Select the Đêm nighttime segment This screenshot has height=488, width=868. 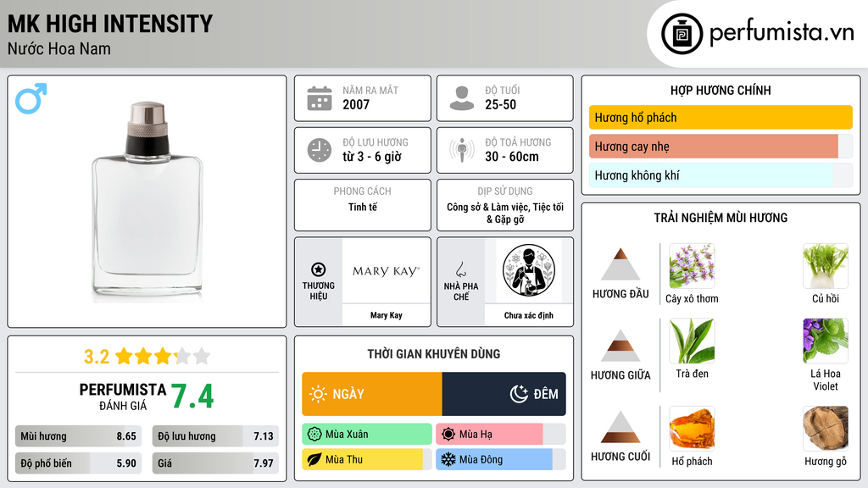(x=504, y=394)
